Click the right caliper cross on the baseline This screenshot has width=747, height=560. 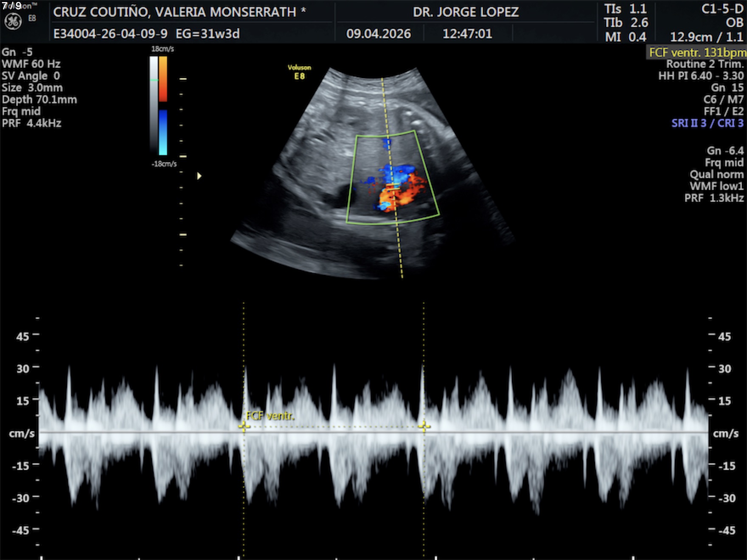click(x=424, y=426)
